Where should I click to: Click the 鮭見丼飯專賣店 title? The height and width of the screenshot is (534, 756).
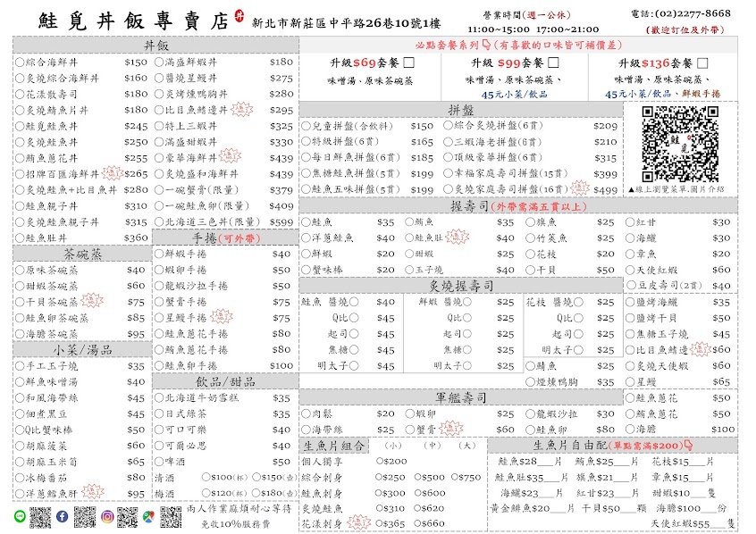(x=134, y=21)
